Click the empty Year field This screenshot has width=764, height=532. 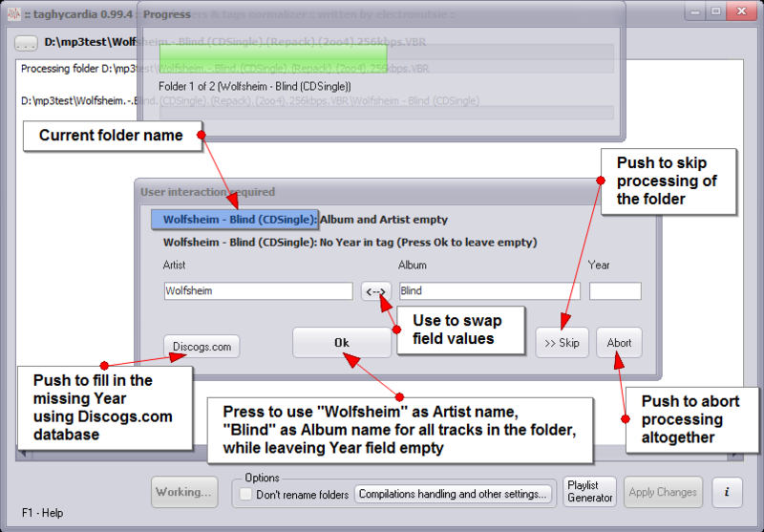(x=615, y=291)
